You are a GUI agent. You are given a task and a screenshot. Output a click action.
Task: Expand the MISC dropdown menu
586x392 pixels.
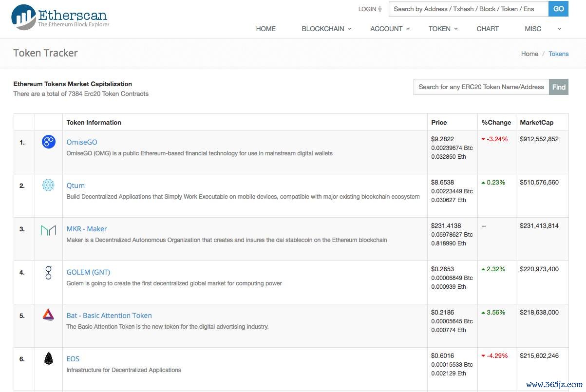coord(543,29)
